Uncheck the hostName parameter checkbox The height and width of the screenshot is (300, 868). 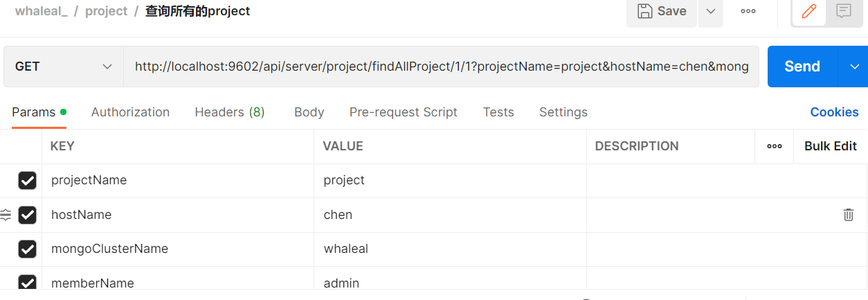(x=27, y=215)
